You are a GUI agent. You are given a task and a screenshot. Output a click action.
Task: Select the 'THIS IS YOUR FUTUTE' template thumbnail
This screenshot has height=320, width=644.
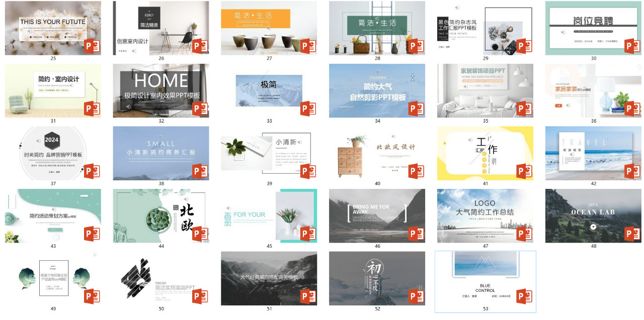point(53,28)
